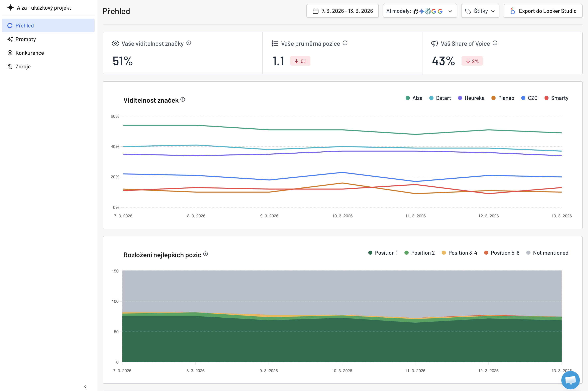588x391 pixels.
Task: Click Export do Looker Studio button
Action: (543, 11)
